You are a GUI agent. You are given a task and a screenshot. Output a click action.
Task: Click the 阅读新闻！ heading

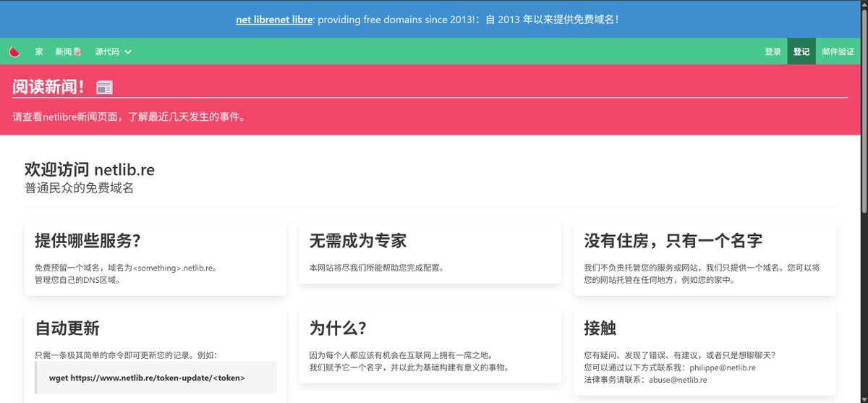tap(49, 88)
